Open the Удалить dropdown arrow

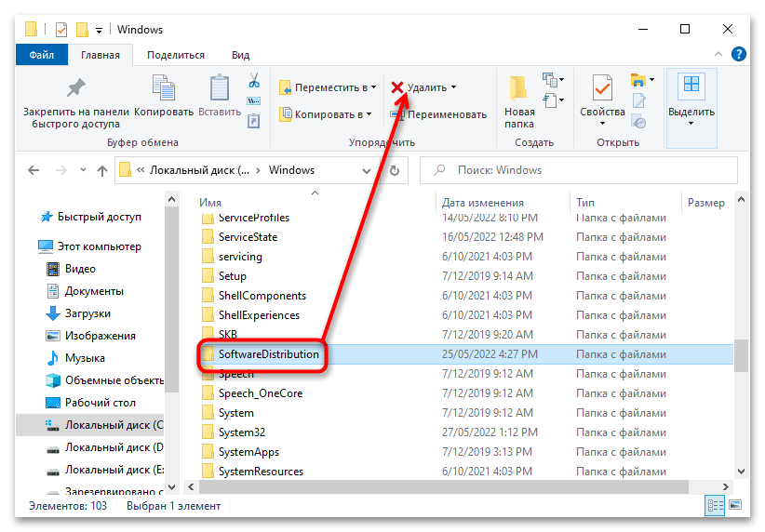pyautogui.click(x=454, y=87)
